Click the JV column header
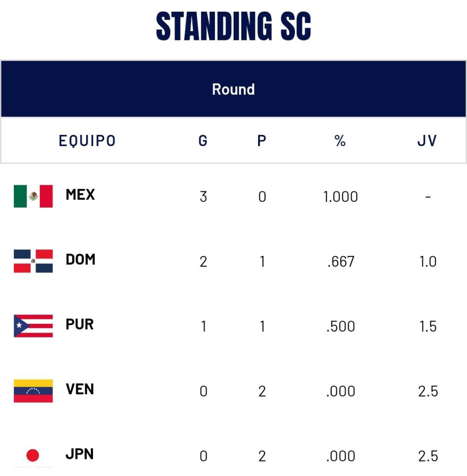This screenshot has width=467, height=476. [x=427, y=141]
